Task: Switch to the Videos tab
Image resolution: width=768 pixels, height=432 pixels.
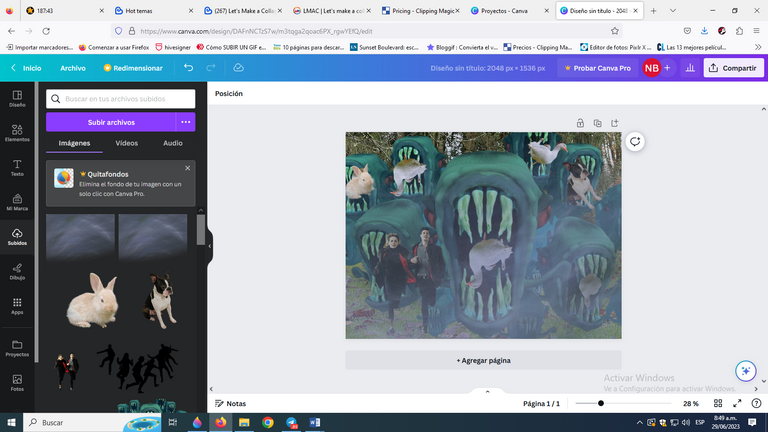Action: click(126, 143)
